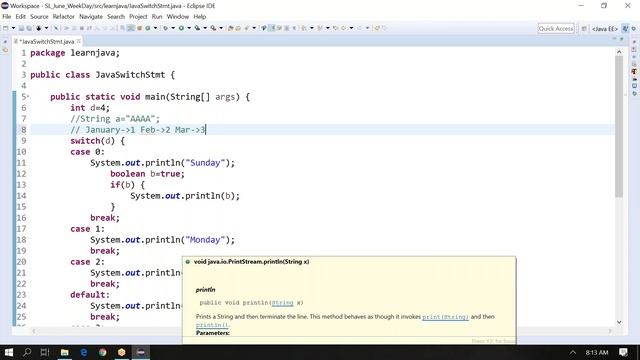Open the External Tools dropdown arrow
The height and width of the screenshot is (360, 640).
tap(221, 28)
